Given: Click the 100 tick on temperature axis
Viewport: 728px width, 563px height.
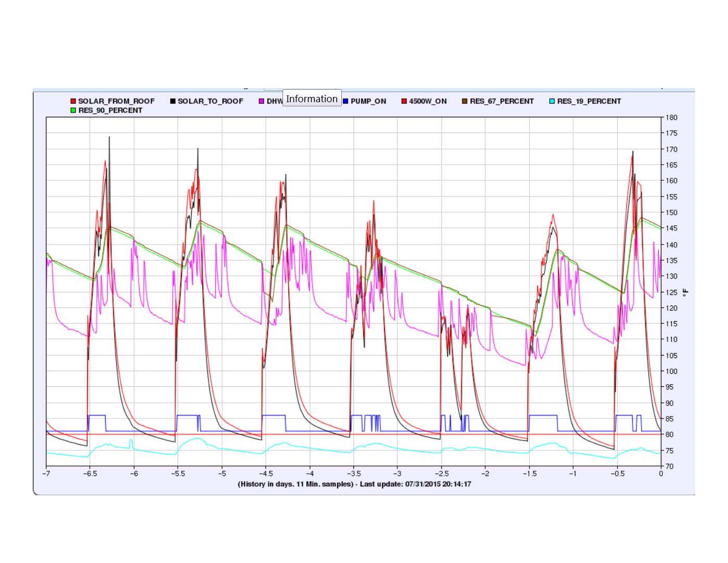Looking at the screenshot, I should pos(671,371).
